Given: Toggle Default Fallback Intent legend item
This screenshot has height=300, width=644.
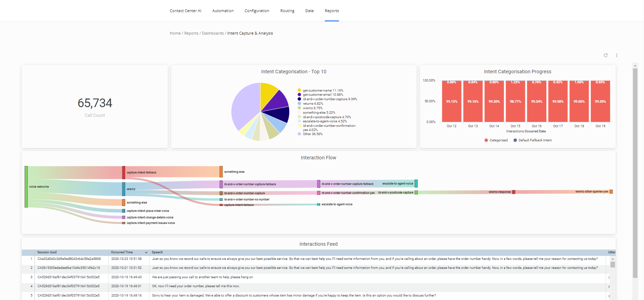Looking at the screenshot, I should coord(533,140).
